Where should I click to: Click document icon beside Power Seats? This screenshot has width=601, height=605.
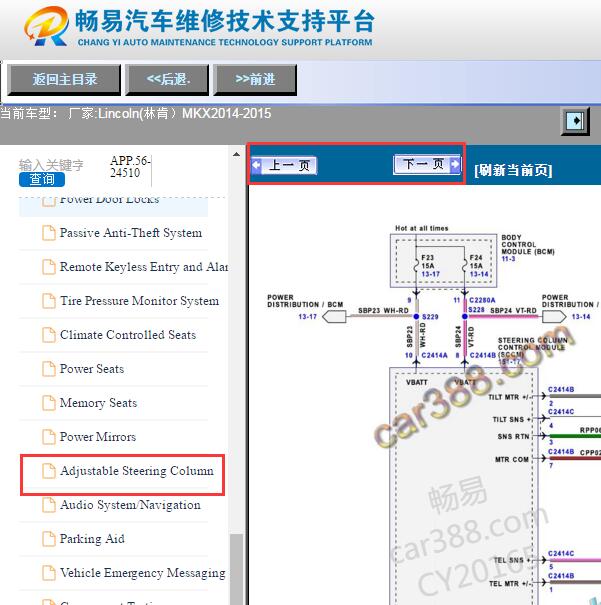tap(49, 369)
